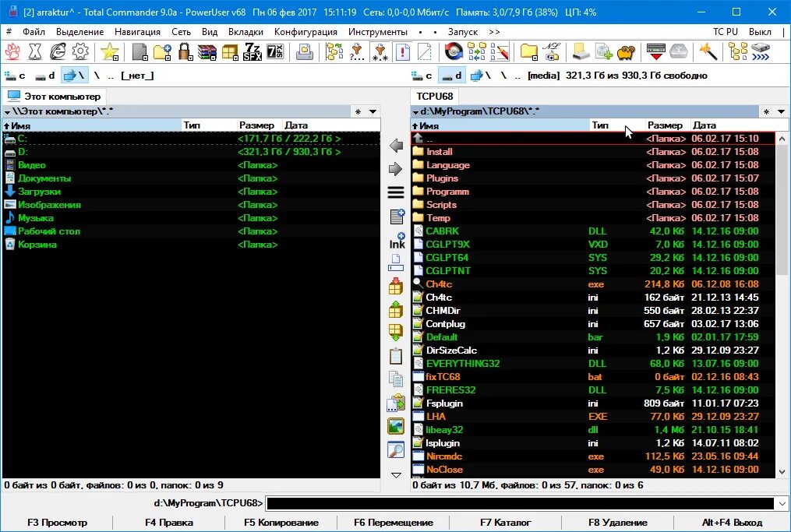Open the Файл menu
This screenshot has height=532, width=791.
(34, 32)
